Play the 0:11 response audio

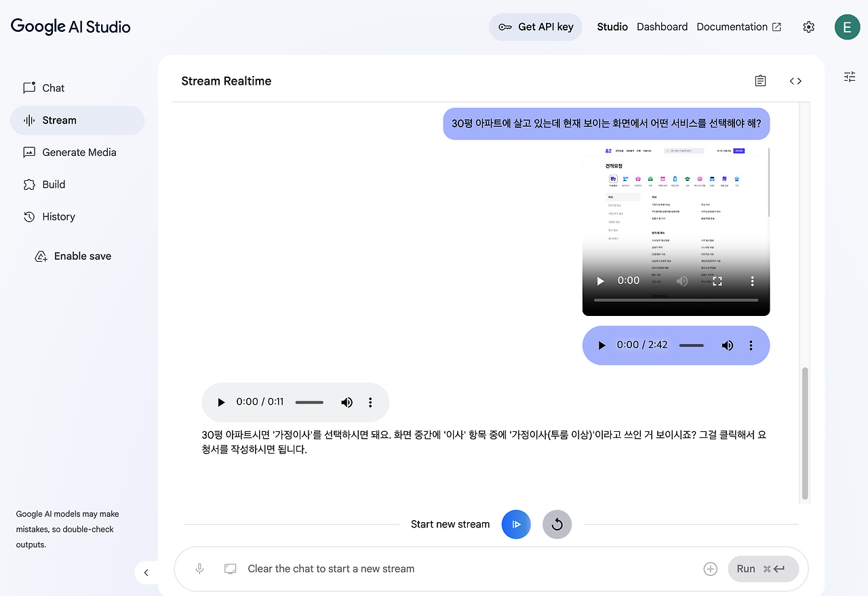pyautogui.click(x=221, y=402)
